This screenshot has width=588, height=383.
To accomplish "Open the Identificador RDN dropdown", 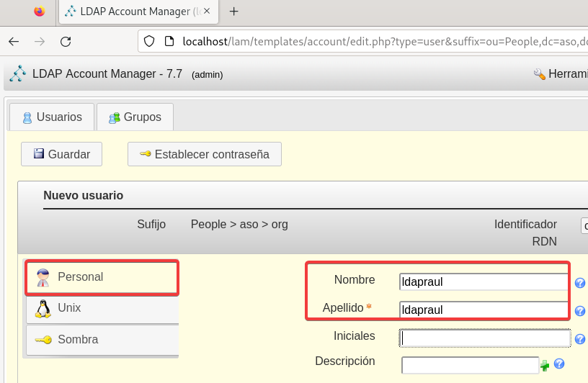I will 584,225.
